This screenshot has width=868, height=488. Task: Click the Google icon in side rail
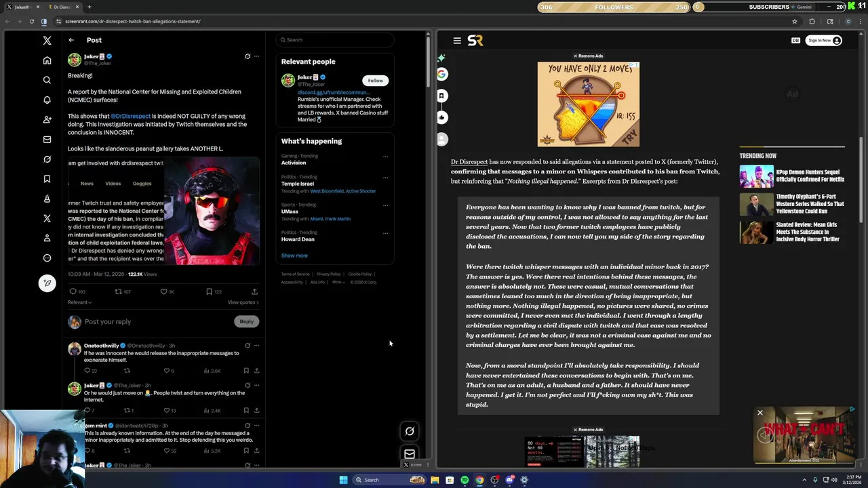click(x=442, y=74)
